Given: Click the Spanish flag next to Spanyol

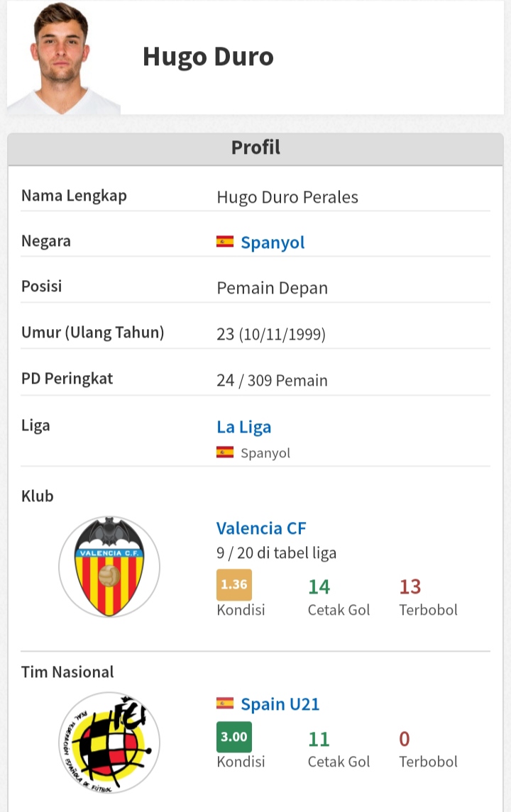Looking at the screenshot, I should pyautogui.click(x=224, y=242).
